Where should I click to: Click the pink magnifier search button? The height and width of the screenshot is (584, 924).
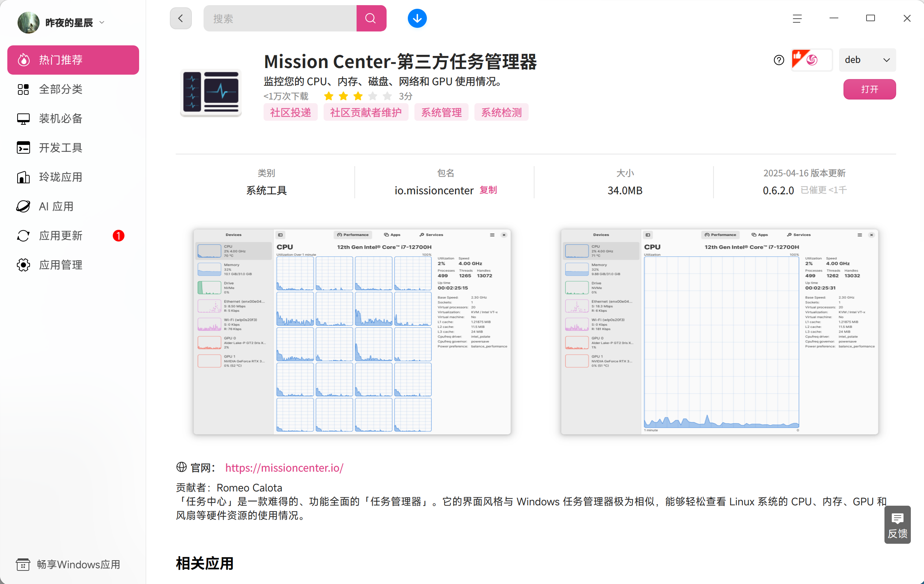click(x=371, y=18)
